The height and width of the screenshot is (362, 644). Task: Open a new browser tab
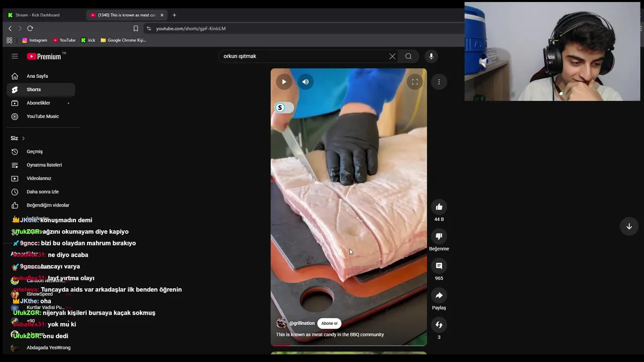(x=174, y=15)
